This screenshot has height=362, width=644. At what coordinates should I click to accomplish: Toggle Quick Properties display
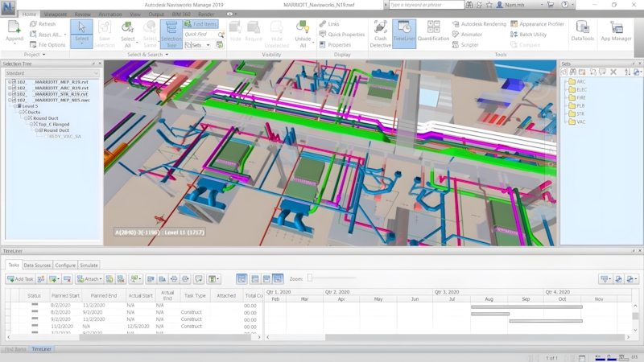tap(342, 35)
